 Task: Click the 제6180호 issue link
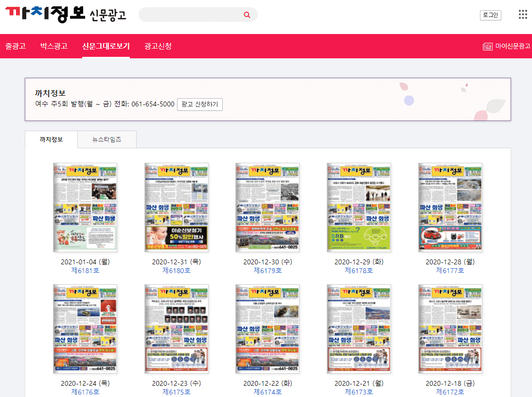177,271
